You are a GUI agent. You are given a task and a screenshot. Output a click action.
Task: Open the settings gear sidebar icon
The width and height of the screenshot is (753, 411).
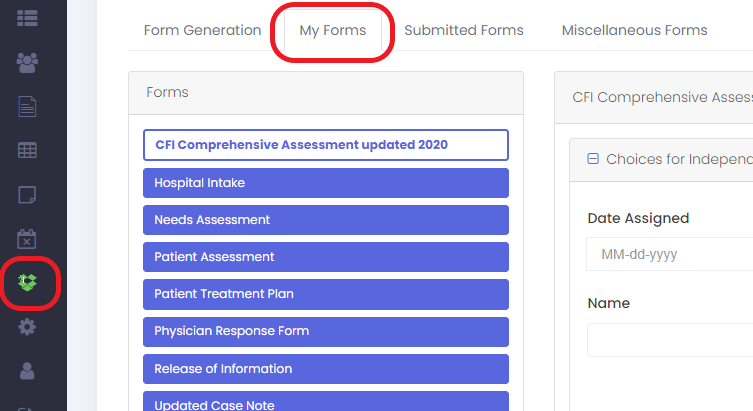point(27,327)
